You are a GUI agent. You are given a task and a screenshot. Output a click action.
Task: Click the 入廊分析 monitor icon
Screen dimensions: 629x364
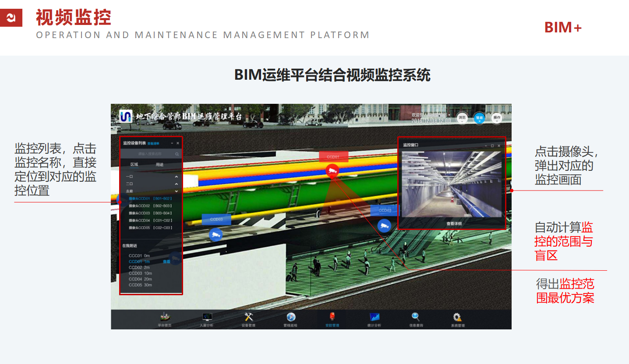point(206,317)
